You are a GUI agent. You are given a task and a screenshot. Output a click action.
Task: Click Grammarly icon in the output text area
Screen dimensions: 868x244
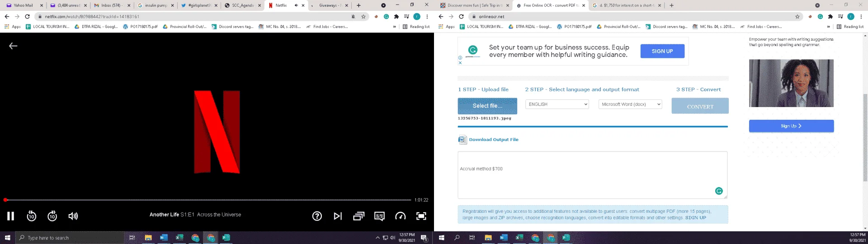719,191
